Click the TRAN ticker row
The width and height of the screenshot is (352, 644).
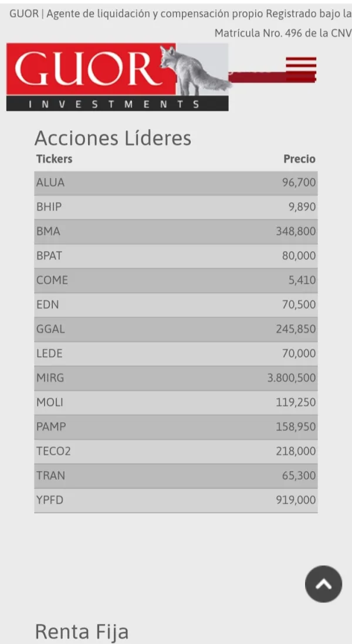(175, 476)
